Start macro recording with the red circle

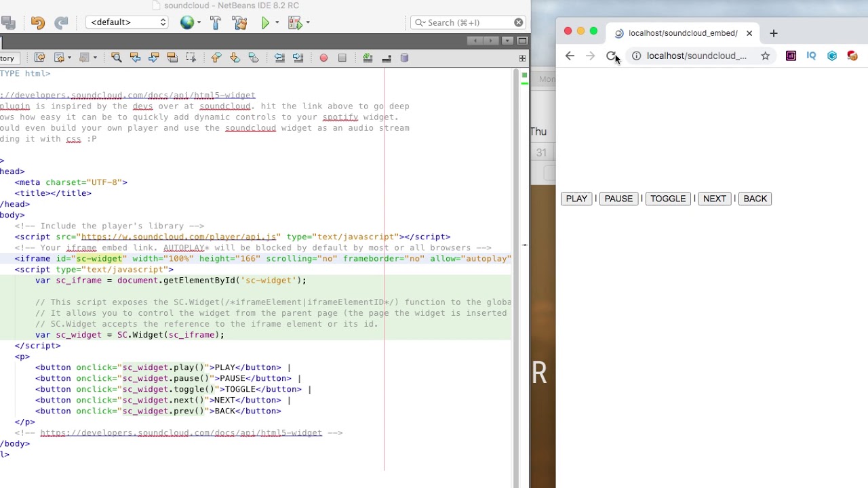click(x=323, y=58)
